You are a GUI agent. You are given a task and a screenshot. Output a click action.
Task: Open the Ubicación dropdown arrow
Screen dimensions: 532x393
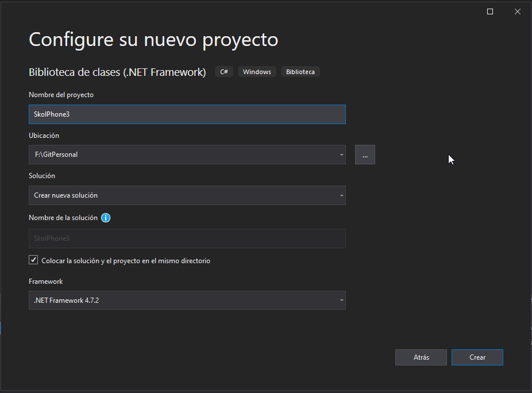pyautogui.click(x=341, y=155)
